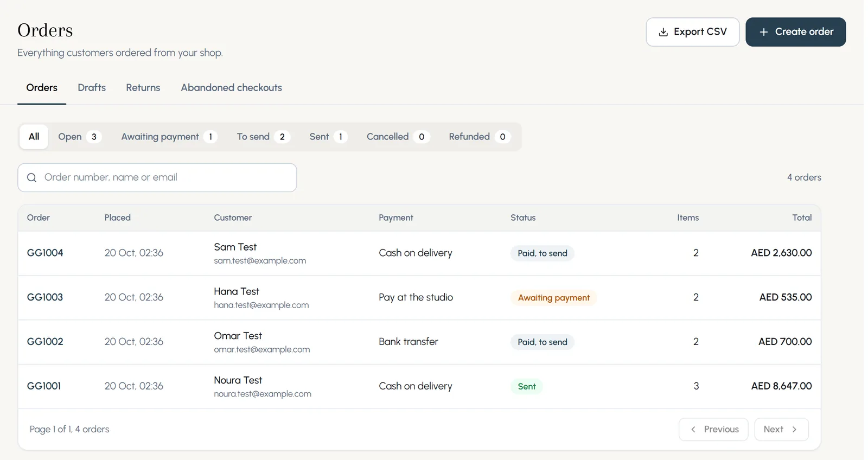Viewport: 868px width, 460px height.
Task: Open order GG1004
Action: pyautogui.click(x=45, y=253)
